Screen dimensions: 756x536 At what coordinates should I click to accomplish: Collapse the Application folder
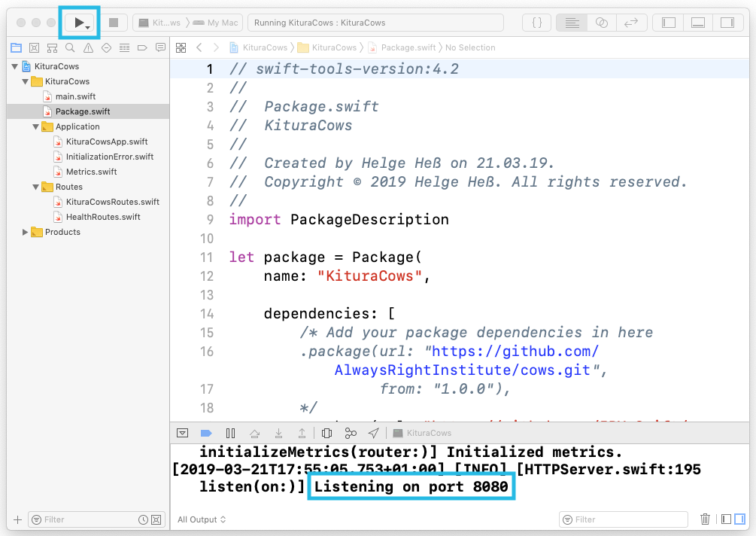[35, 127]
